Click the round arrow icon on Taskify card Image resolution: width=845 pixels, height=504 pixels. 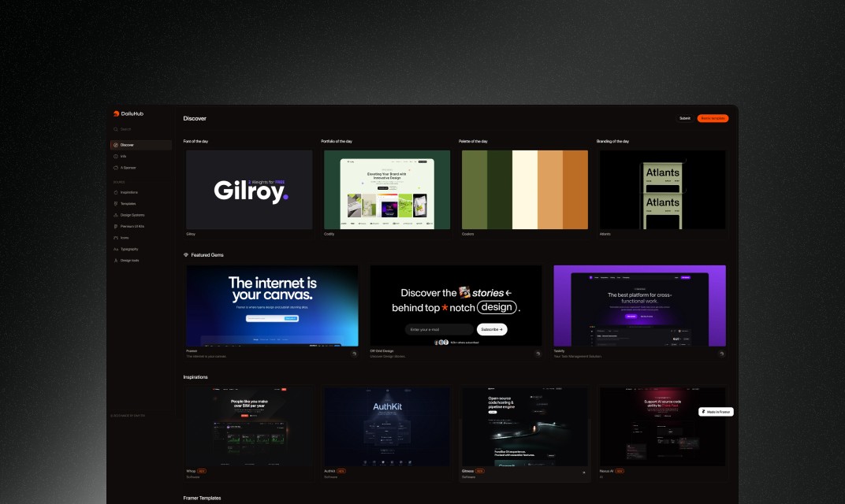[721, 354]
